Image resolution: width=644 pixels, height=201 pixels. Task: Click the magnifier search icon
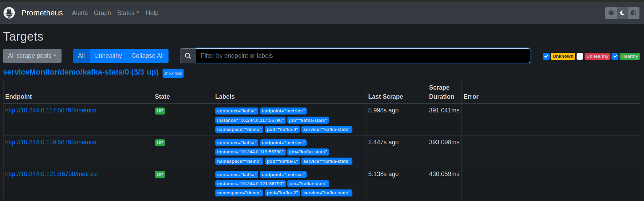[x=188, y=56]
